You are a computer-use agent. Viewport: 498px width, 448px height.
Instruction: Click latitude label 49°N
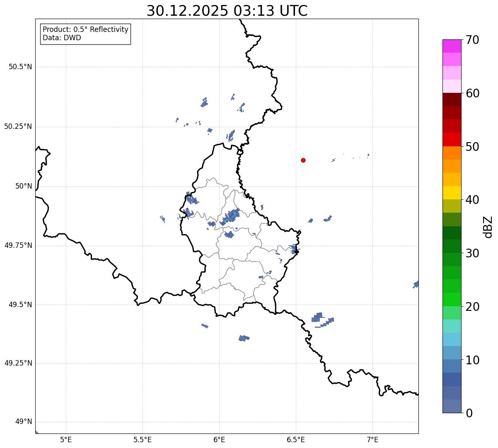(x=24, y=422)
